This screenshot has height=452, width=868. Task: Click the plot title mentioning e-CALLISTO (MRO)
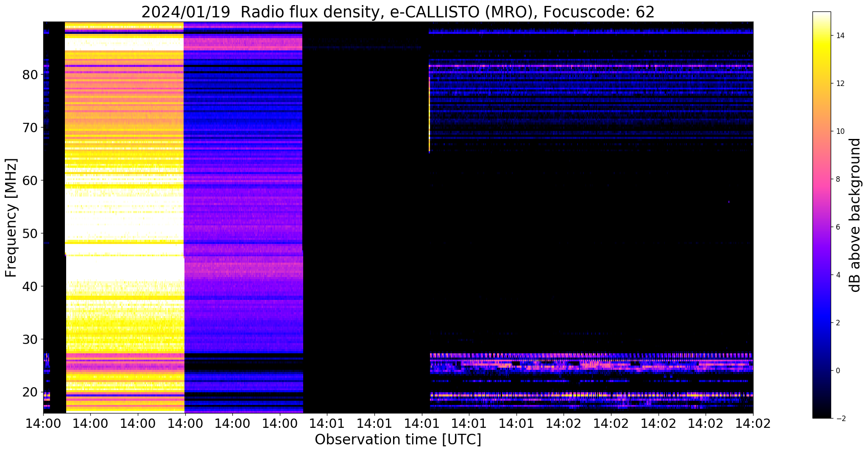pos(398,12)
